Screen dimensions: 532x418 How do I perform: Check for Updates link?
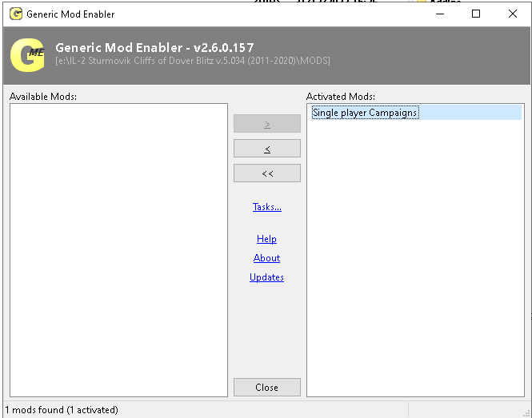pos(266,277)
